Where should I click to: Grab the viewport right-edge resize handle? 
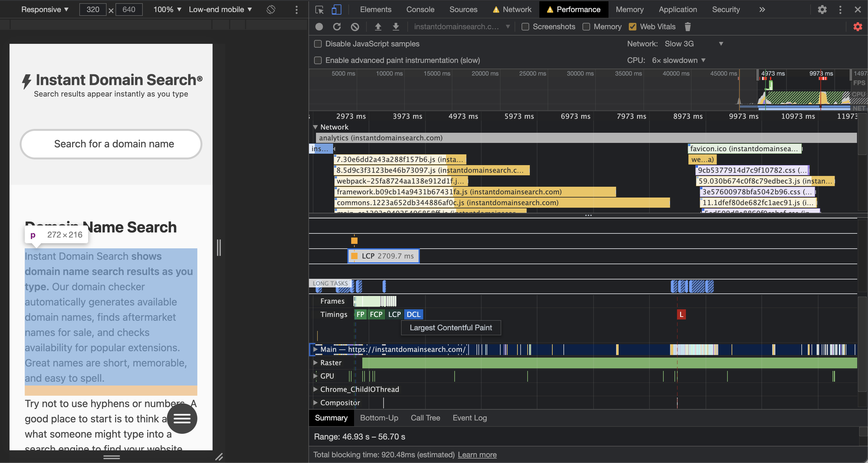(x=219, y=247)
